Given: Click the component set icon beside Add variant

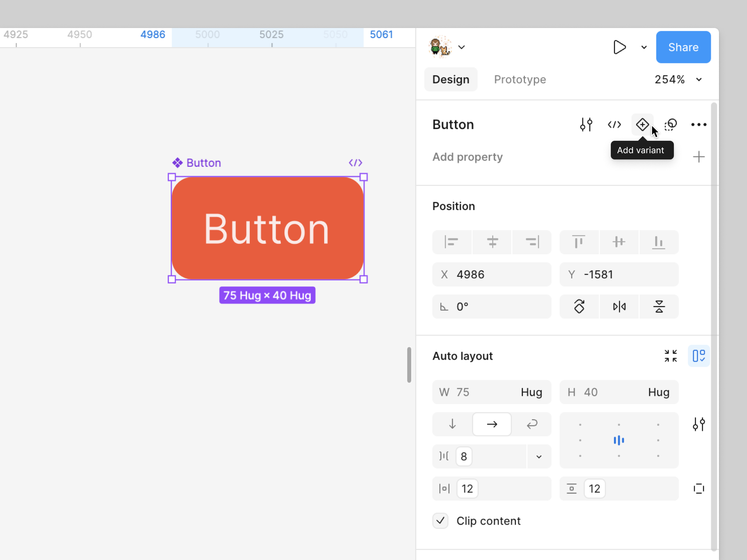Looking at the screenshot, I should [x=671, y=125].
